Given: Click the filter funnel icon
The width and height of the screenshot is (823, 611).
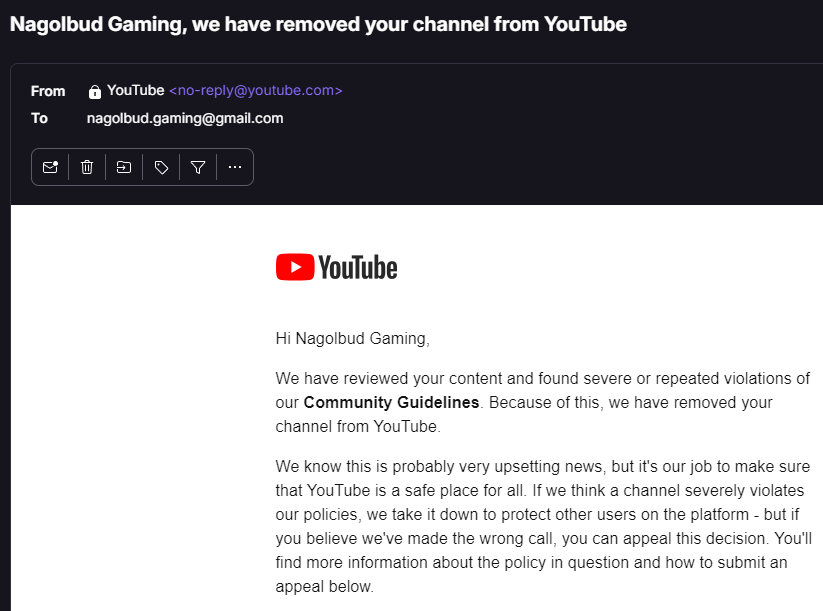Looking at the screenshot, I should click(x=198, y=167).
